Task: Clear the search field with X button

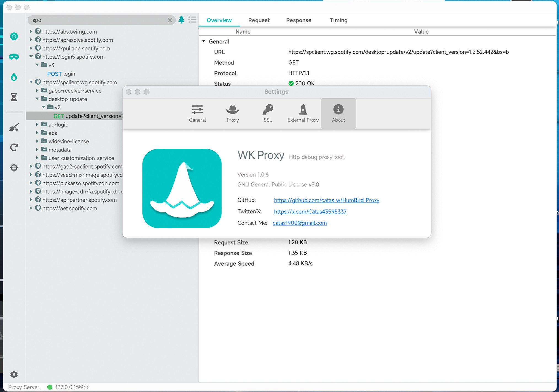Action: [170, 20]
